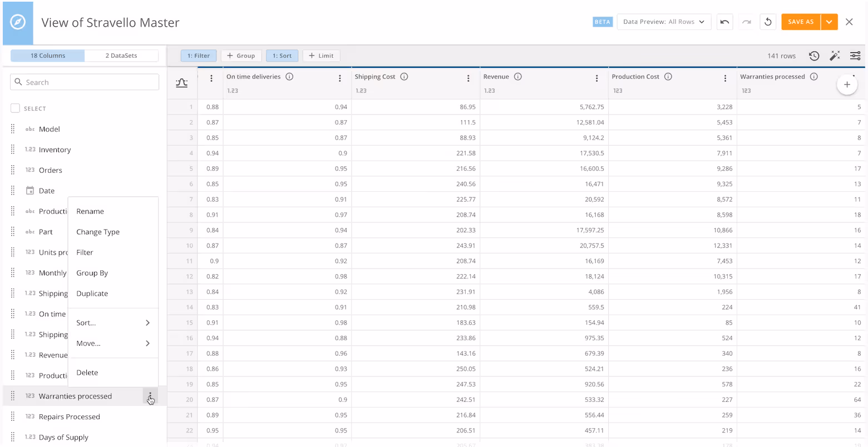Toggle the SELECT all checkbox
Image resolution: width=868 pixels, height=447 pixels.
coord(15,108)
